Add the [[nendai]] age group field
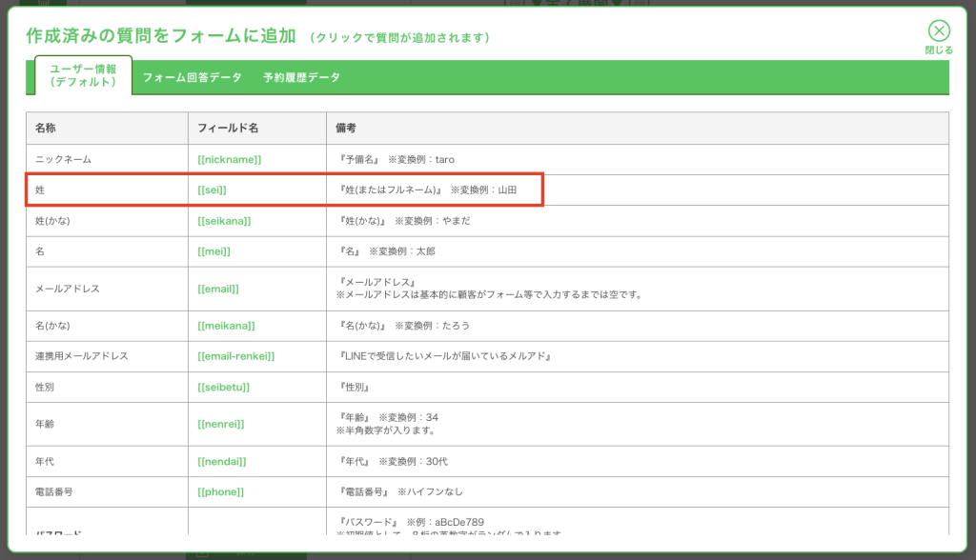 pos(221,462)
